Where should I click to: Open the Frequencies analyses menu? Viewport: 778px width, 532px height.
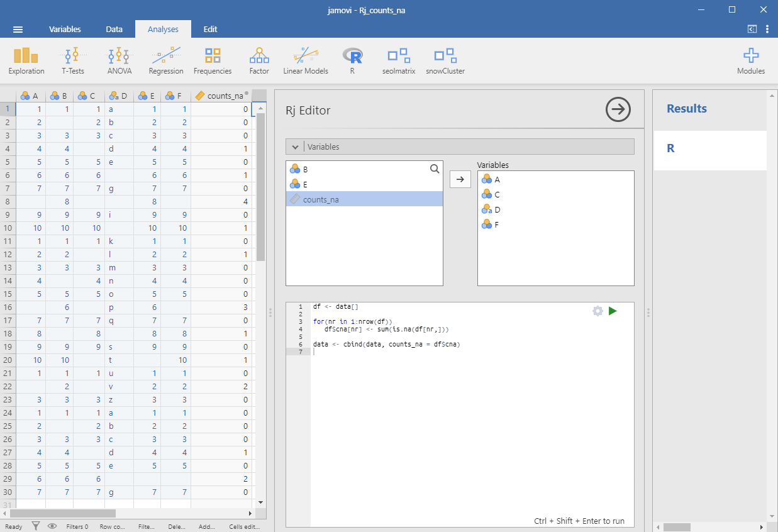pos(213,61)
